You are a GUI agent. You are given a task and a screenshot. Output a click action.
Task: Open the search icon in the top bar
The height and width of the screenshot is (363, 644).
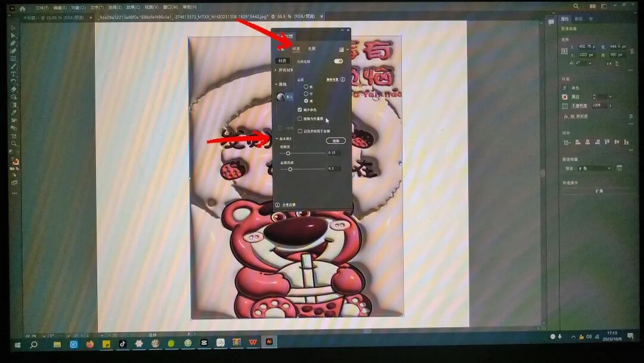[576, 6]
